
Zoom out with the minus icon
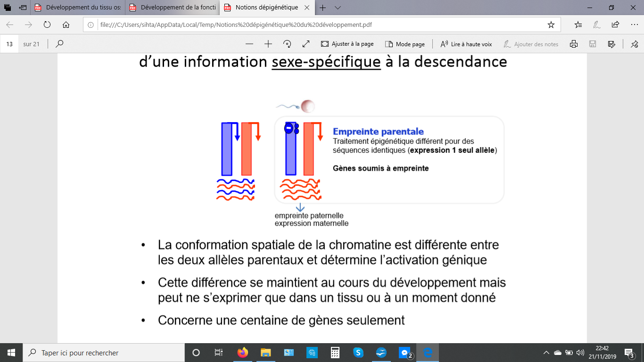pyautogui.click(x=249, y=44)
